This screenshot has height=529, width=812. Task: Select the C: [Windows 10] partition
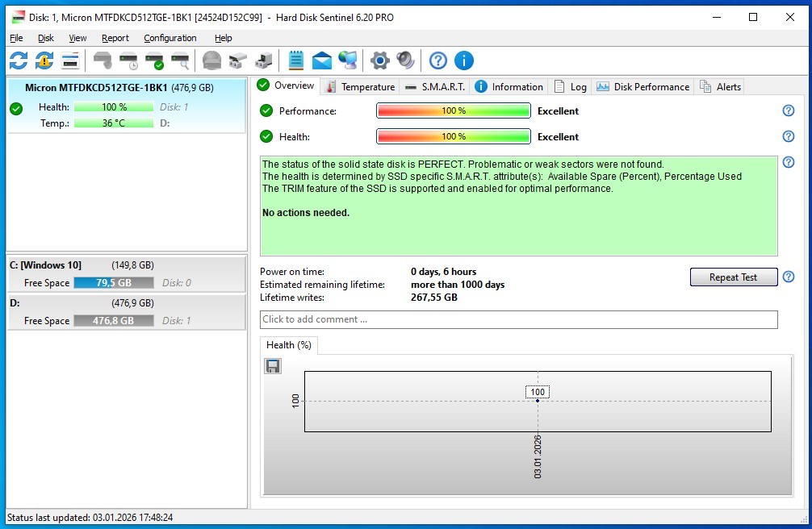(x=127, y=274)
